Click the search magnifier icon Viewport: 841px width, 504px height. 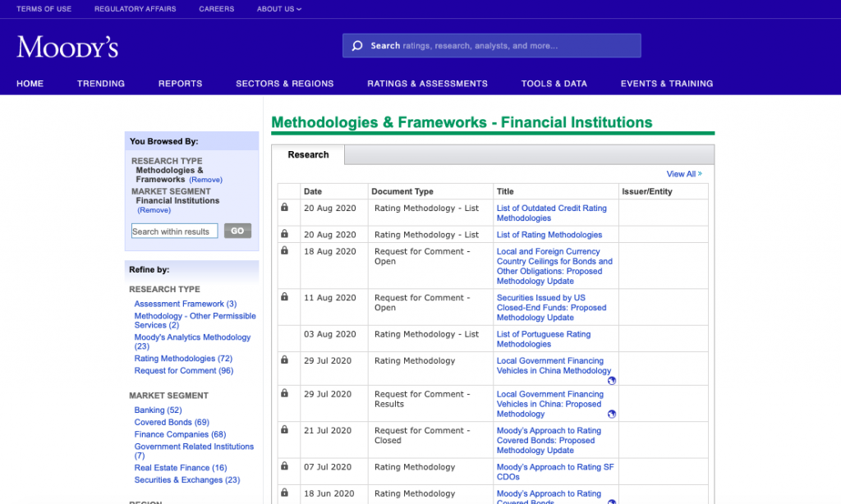tap(357, 46)
